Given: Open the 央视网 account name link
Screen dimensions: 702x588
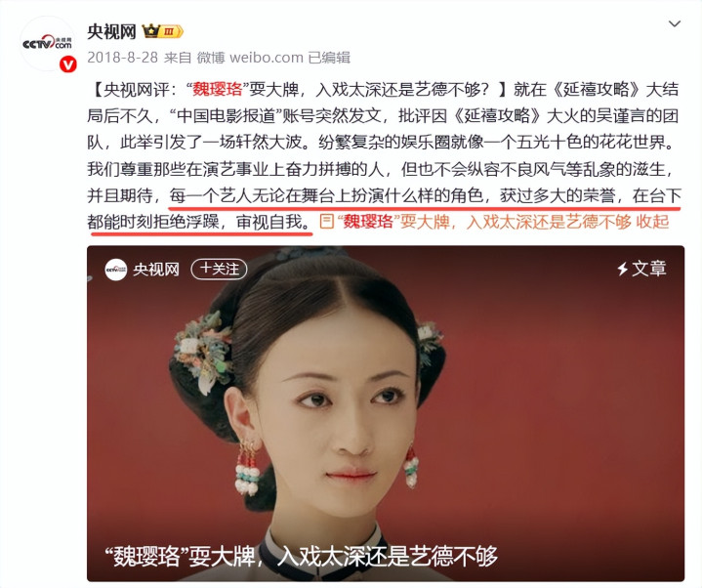Looking at the screenshot, I should (111, 31).
